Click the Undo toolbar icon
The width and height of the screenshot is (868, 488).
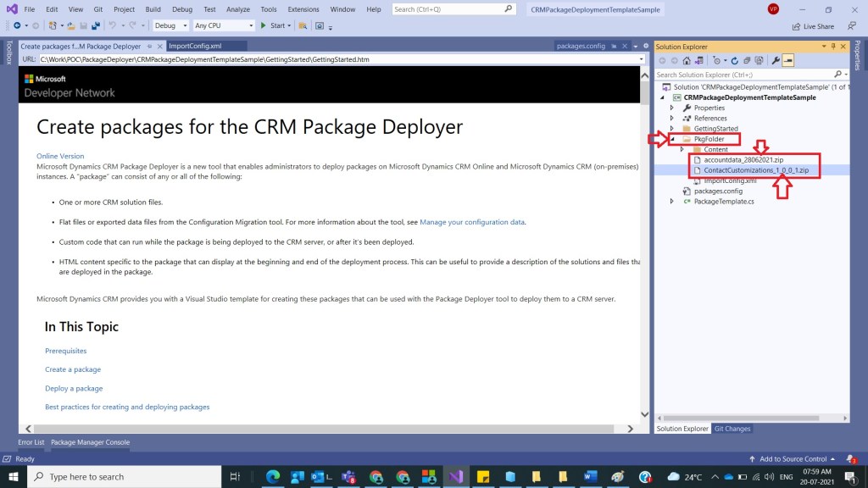(112, 25)
